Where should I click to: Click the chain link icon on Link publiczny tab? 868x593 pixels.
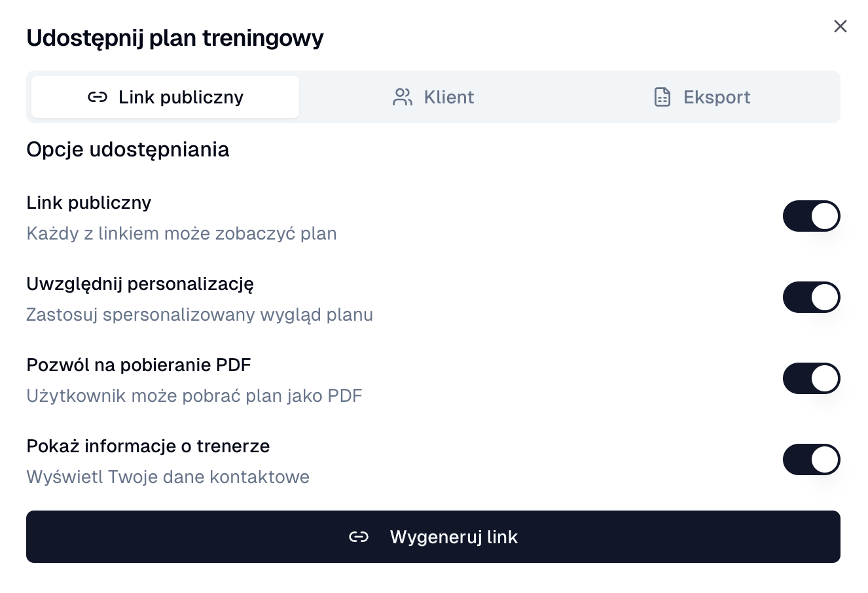point(98,97)
